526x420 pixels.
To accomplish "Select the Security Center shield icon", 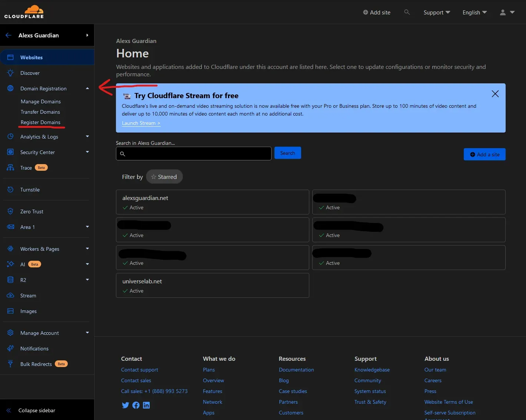I will (x=10, y=152).
